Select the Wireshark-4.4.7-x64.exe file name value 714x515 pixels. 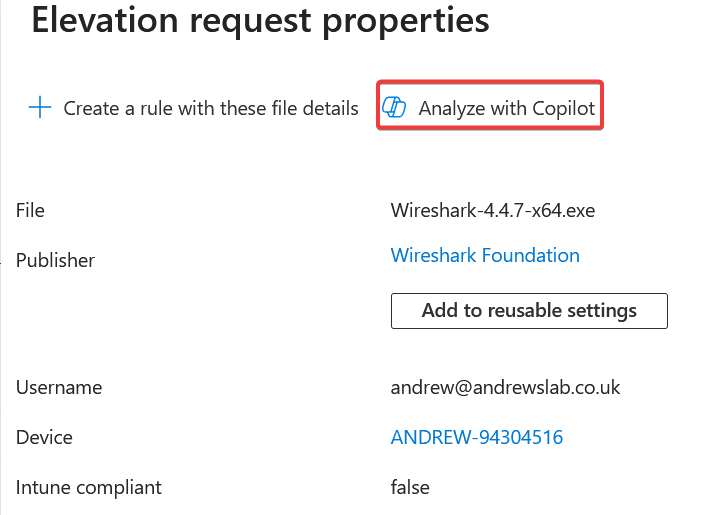[x=493, y=210]
